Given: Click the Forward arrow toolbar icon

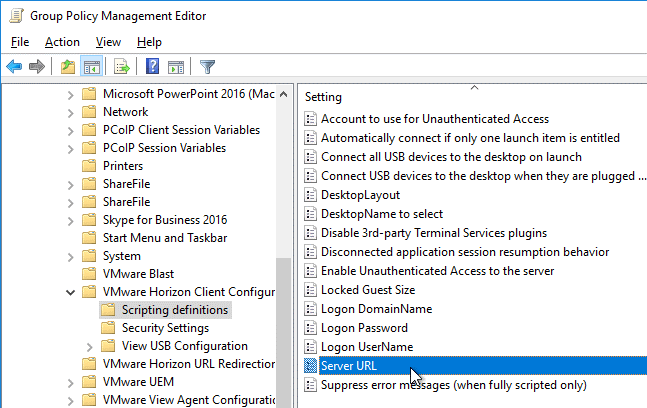Looking at the screenshot, I should pyautogui.click(x=37, y=66).
